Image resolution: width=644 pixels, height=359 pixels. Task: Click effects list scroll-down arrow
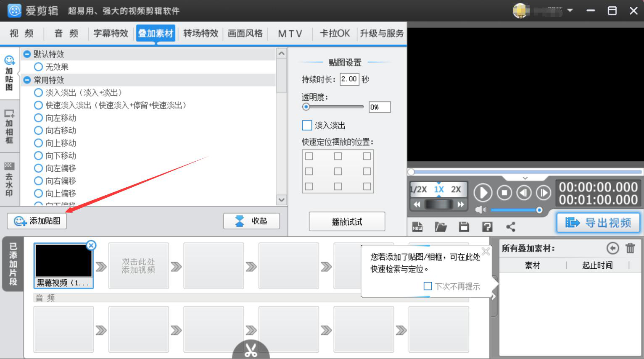(282, 200)
